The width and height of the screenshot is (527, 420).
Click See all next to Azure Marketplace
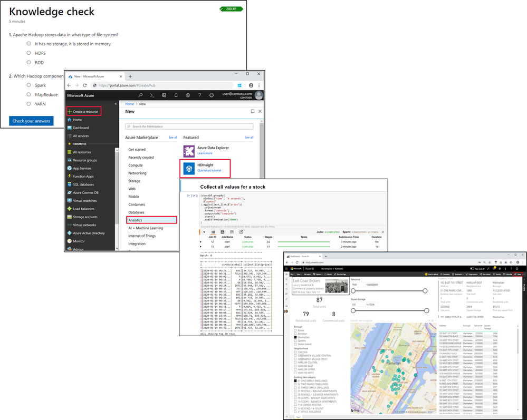(173, 138)
